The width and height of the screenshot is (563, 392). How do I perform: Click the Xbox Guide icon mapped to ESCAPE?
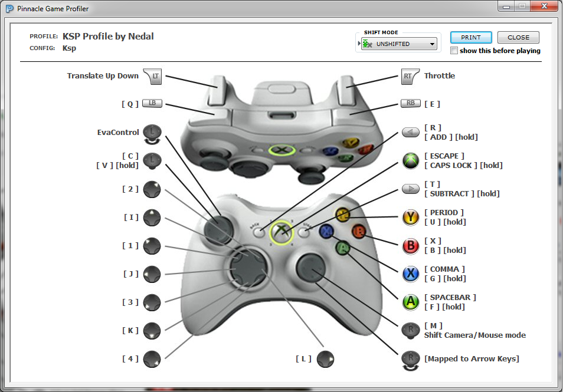(410, 161)
